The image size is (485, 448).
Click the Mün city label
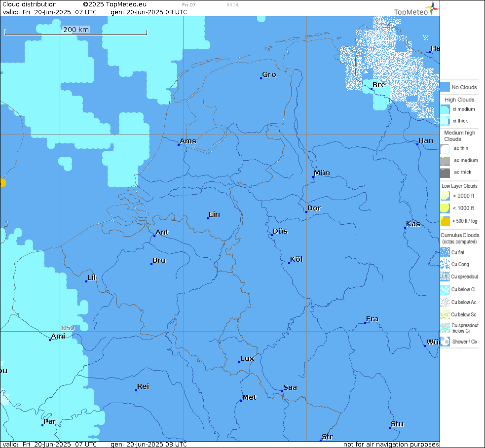[322, 173]
